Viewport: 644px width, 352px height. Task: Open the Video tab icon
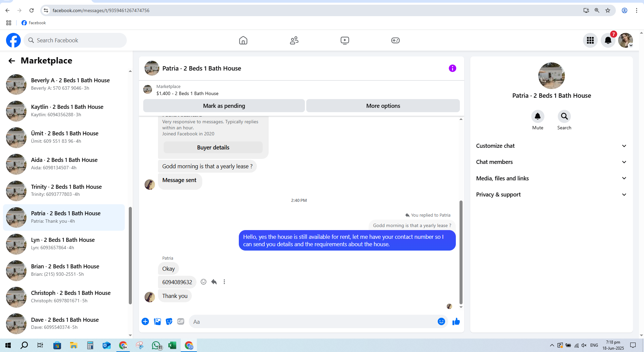pos(345,40)
